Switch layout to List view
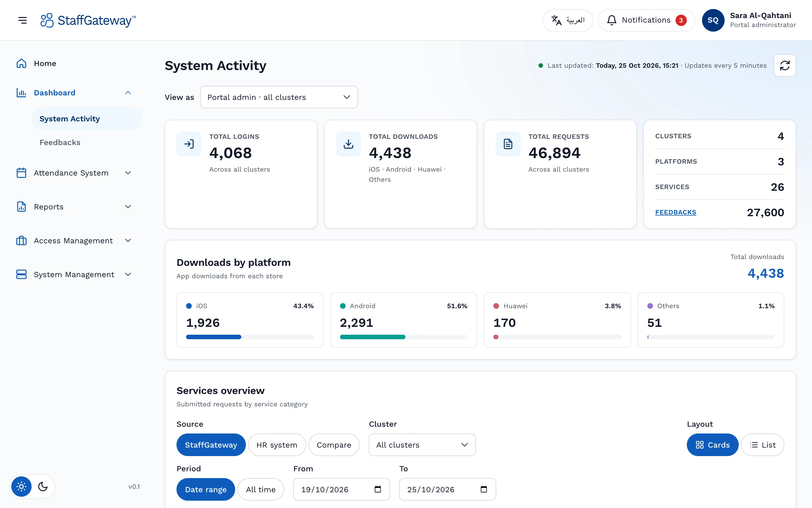Screen dimensions: 812x508 coord(762,444)
